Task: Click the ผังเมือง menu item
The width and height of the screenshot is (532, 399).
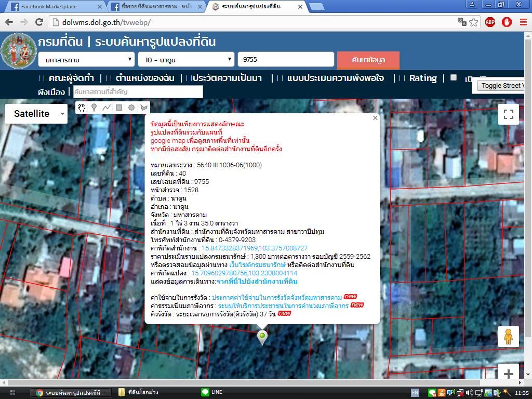Action: 51,92
